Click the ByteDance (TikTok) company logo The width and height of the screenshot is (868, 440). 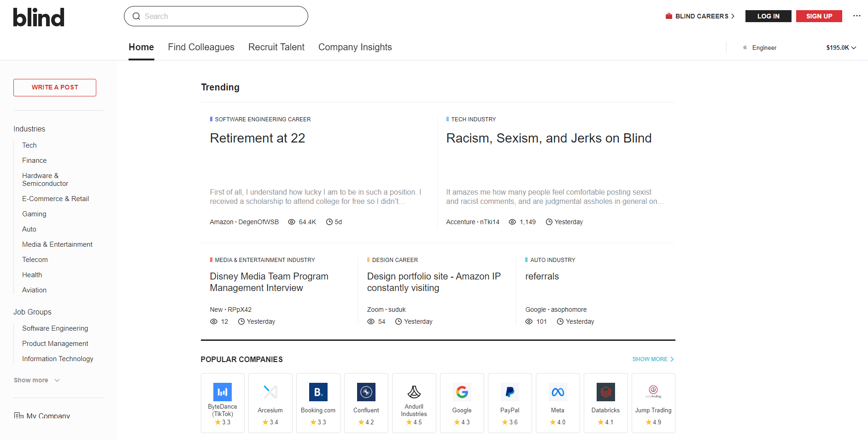(223, 392)
